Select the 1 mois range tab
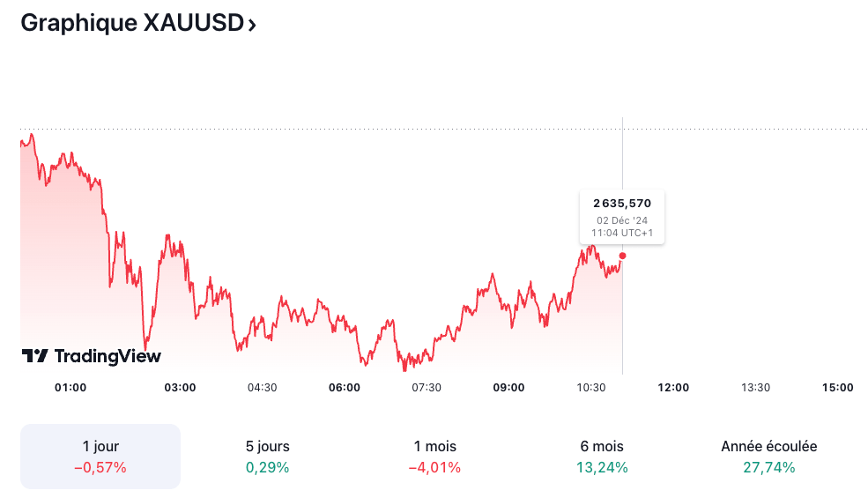This screenshot has height=498, width=868. [434, 456]
